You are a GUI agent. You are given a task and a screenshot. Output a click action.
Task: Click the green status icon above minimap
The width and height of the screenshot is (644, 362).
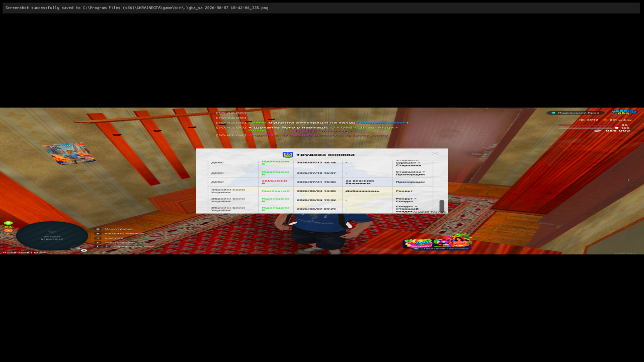pos(8,223)
